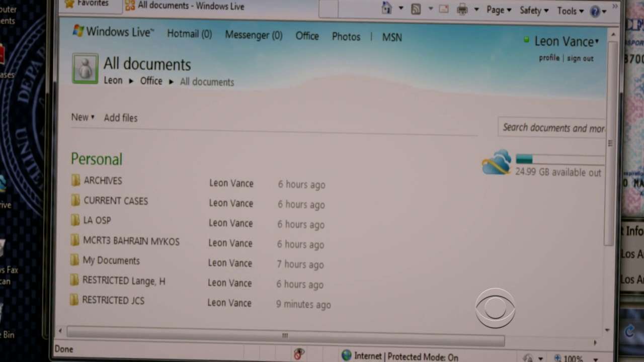Open Photos in the navigation bar
This screenshot has width=644, height=362.
tap(346, 37)
